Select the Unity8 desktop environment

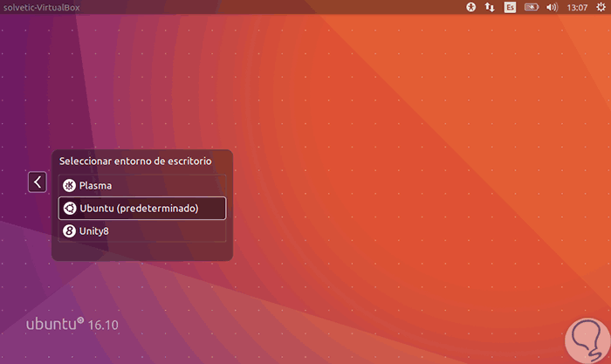point(142,230)
